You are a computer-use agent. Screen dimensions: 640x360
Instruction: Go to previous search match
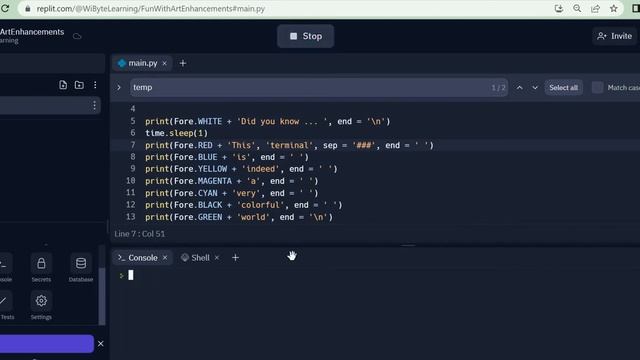click(x=519, y=87)
